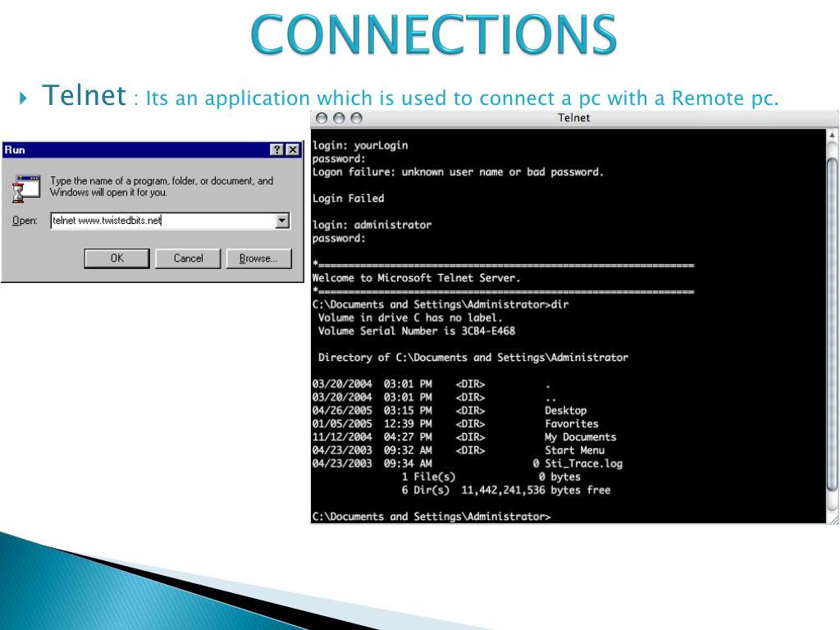Image resolution: width=840 pixels, height=630 pixels.
Task: Click the Run program hourglass icon
Action: click(x=25, y=189)
